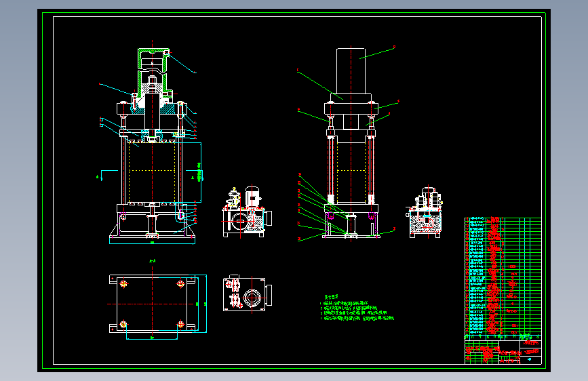Select the base plate plan view with four bolts

point(157,304)
